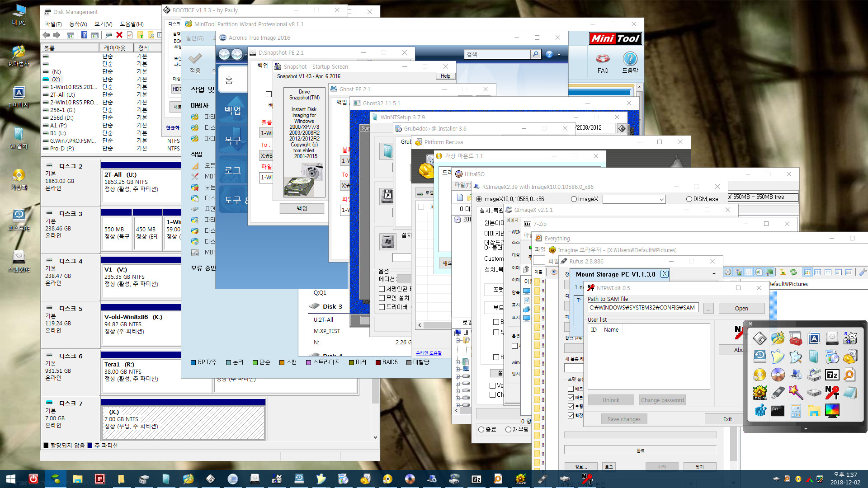Select 재부팅 radio button
This screenshot has width=868, height=488.
coord(508,429)
